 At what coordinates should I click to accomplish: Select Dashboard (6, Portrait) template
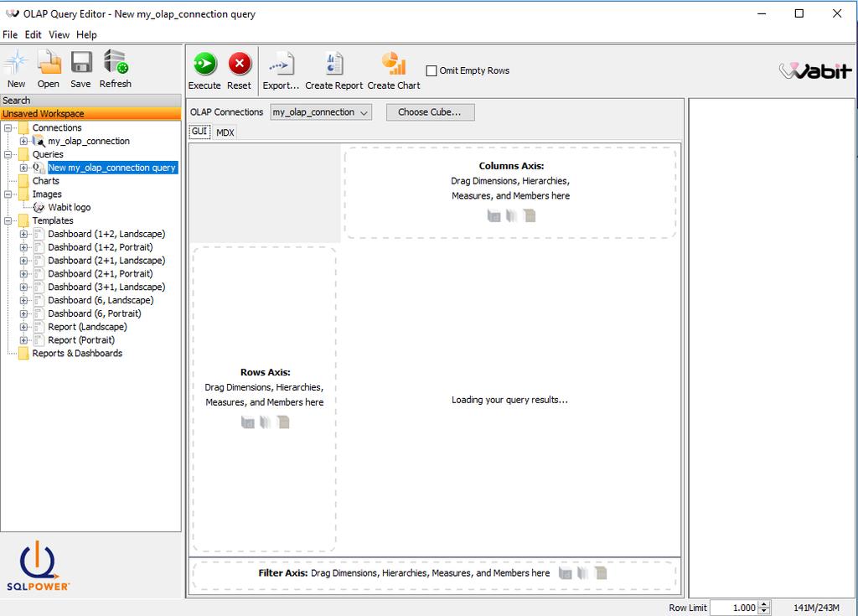pos(95,313)
